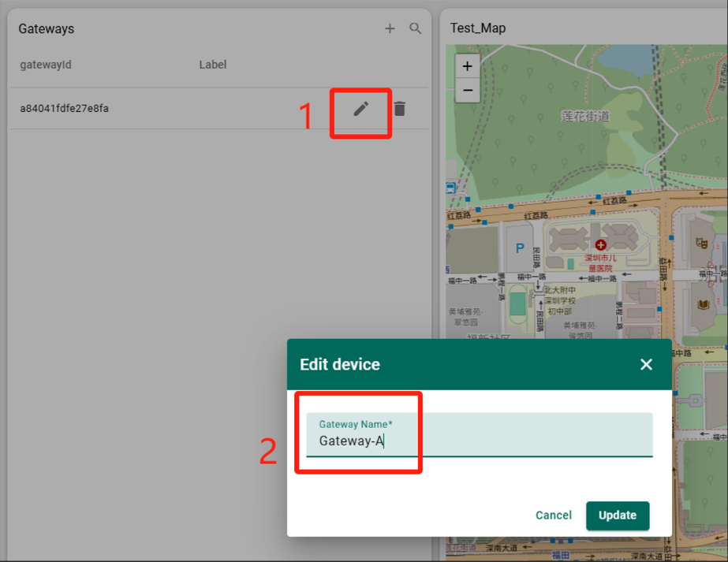The image size is (728, 562).
Task: Sort by the Label column header
Action: pos(213,65)
